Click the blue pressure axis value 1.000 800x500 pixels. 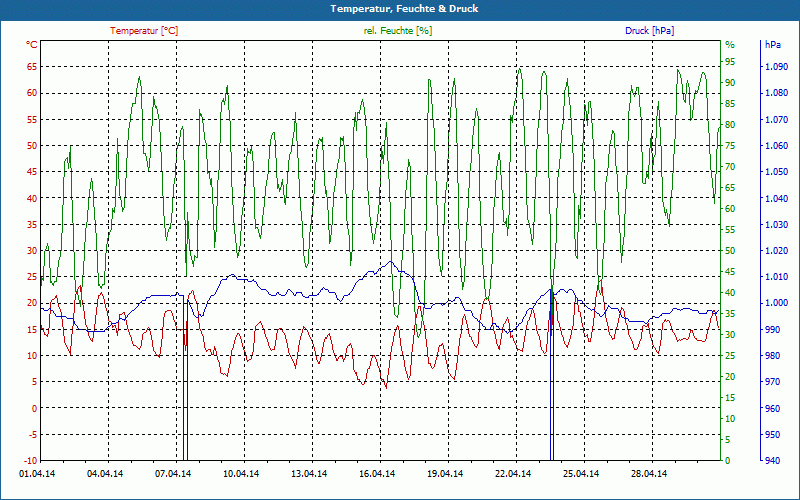click(776, 303)
